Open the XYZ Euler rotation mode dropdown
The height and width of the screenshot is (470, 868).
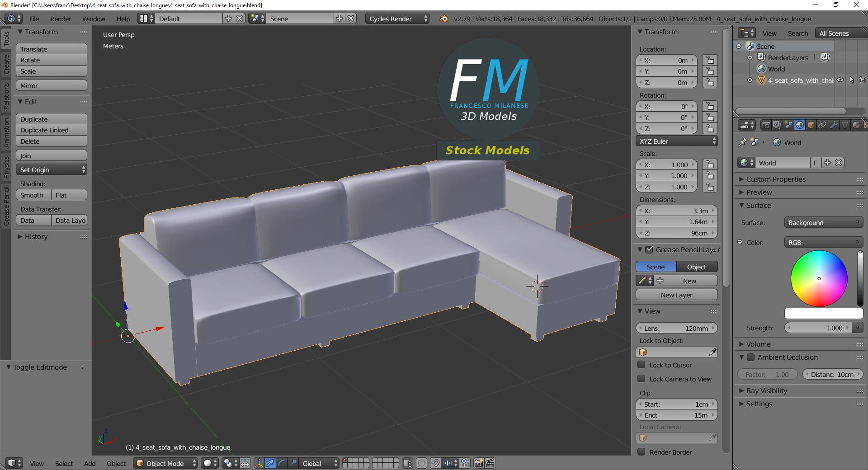(x=677, y=141)
